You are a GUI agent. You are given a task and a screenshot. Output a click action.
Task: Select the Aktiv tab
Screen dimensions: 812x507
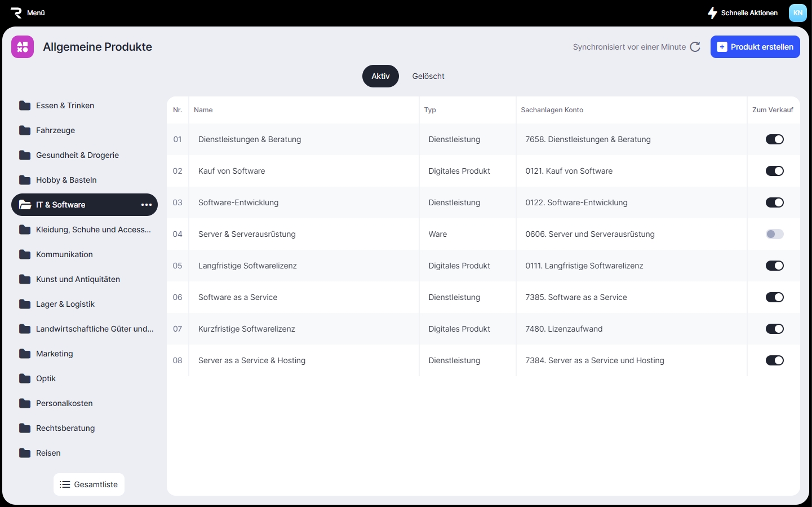(x=380, y=76)
